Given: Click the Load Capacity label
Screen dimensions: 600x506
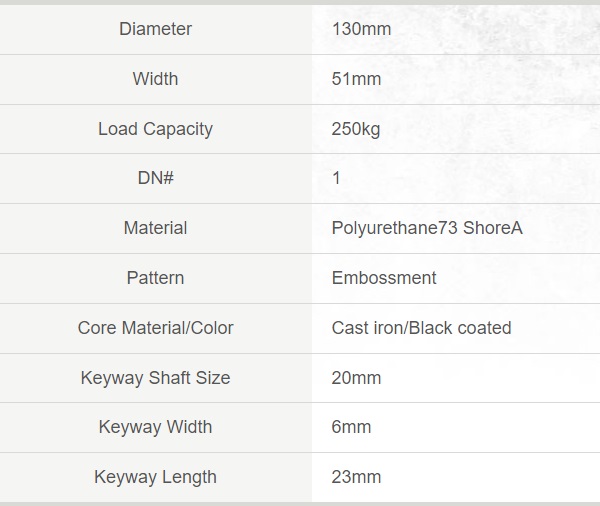Looking at the screenshot, I should pos(155,129).
